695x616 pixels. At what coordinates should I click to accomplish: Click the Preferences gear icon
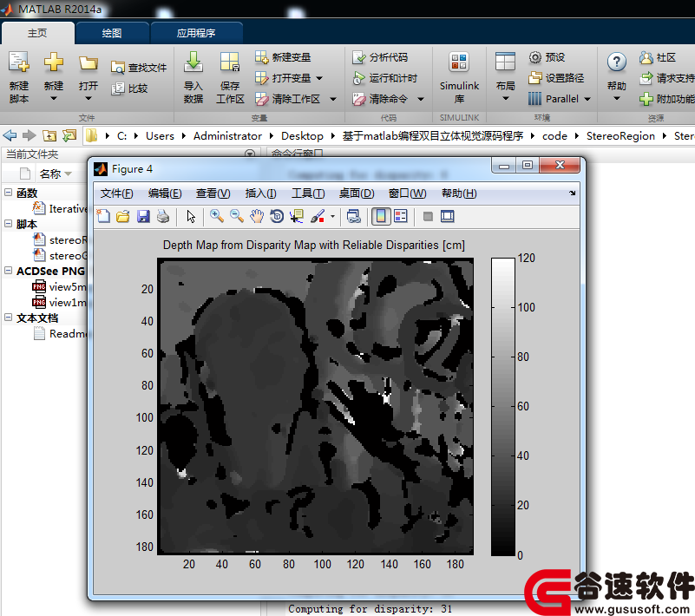[x=535, y=57]
